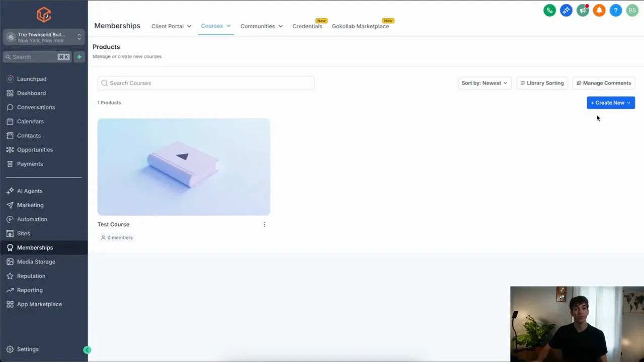Viewport: 644px width, 362px height.
Task: Open Test Course three-dot options menu
Action: (x=265, y=225)
